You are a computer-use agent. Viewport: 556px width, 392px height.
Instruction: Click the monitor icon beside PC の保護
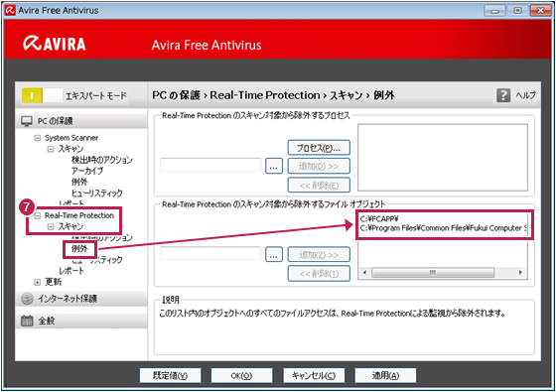[x=27, y=121]
